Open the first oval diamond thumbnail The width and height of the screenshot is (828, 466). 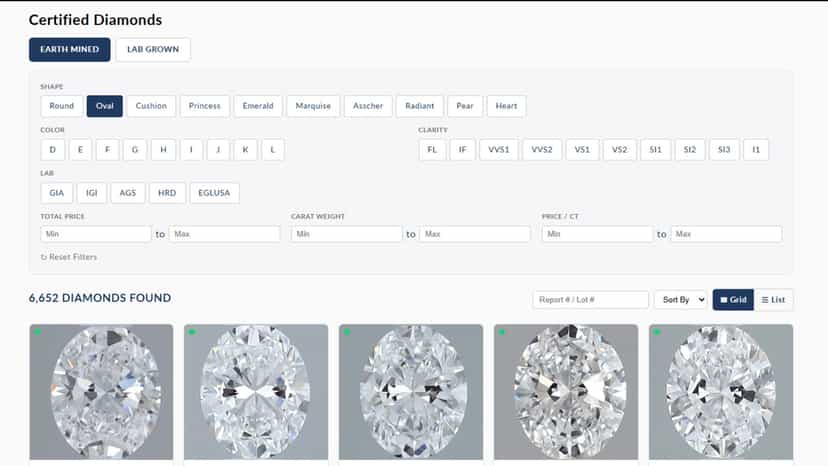pos(101,392)
